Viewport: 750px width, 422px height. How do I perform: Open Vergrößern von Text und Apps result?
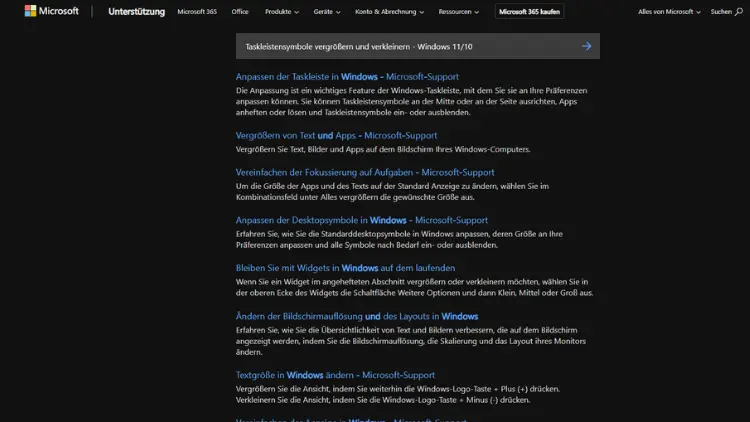(x=336, y=135)
